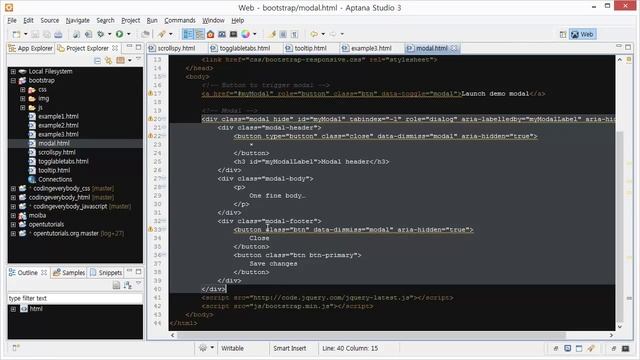Minimize the Project Explorer panel
This screenshot has width=640, height=360.
[129, 47]
